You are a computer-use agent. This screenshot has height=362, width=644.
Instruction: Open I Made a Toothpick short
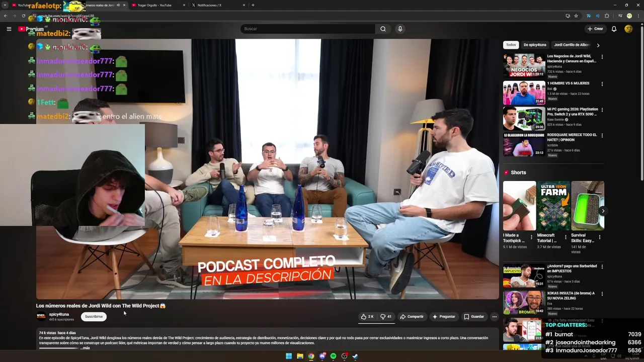(519, 206)
